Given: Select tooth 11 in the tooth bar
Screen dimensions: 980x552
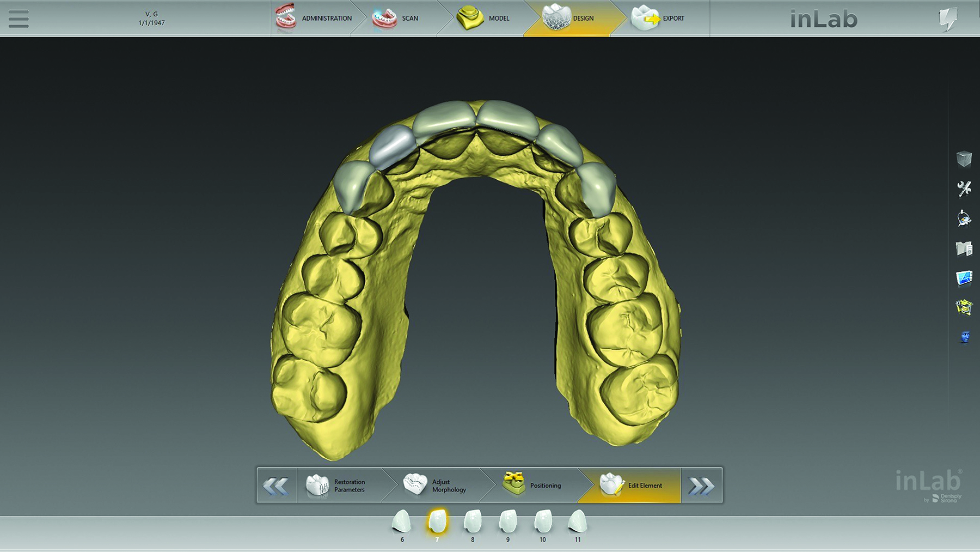Looking at the screenshot, I should click(x=578, y=523).
